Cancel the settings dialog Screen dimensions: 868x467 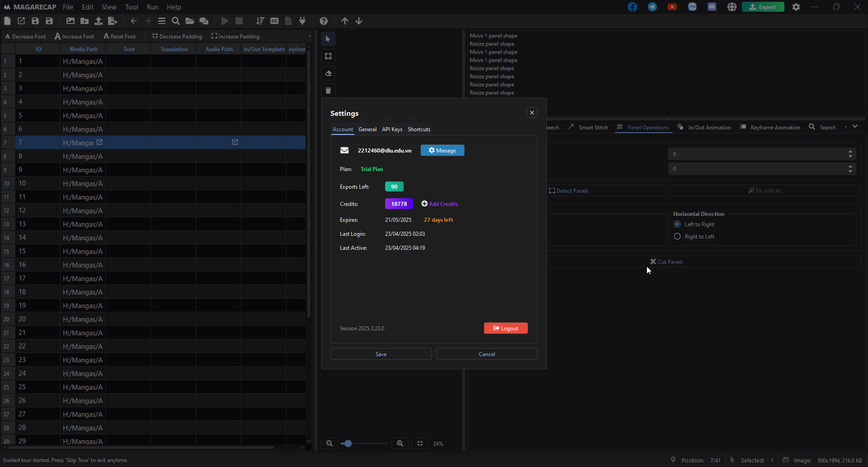pos(487,354)
